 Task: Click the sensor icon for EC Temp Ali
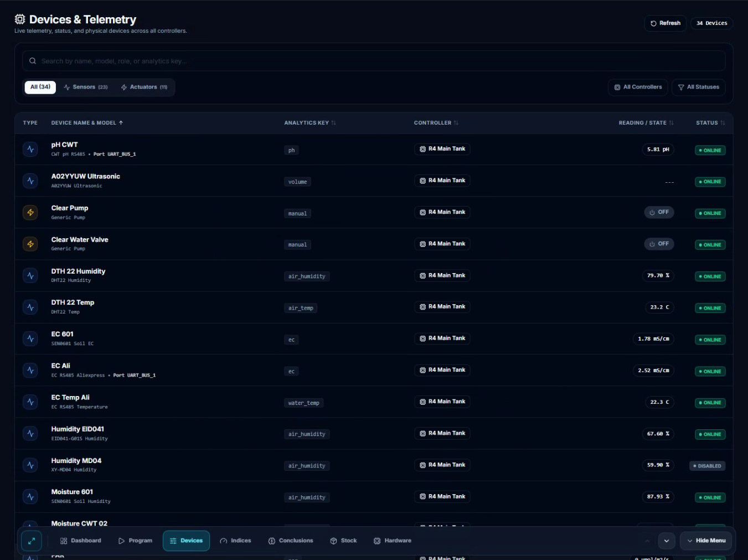[x=30, y=402]
